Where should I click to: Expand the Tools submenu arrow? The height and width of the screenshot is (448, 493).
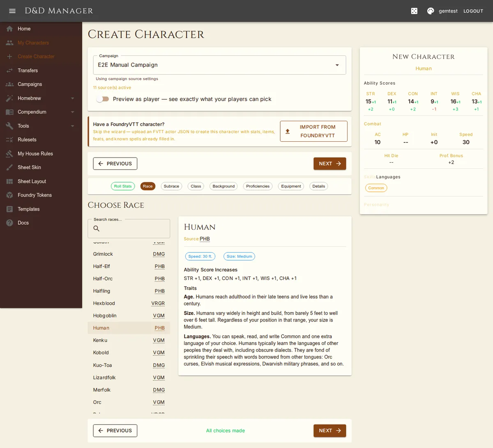click(73, 126)
